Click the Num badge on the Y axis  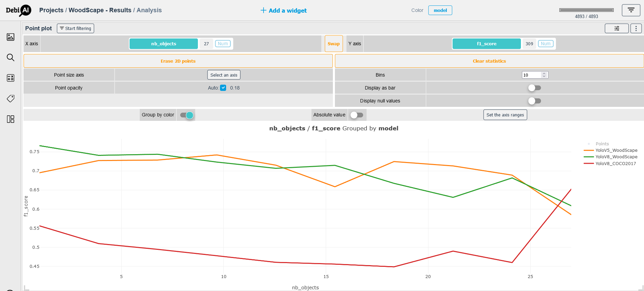545,44
